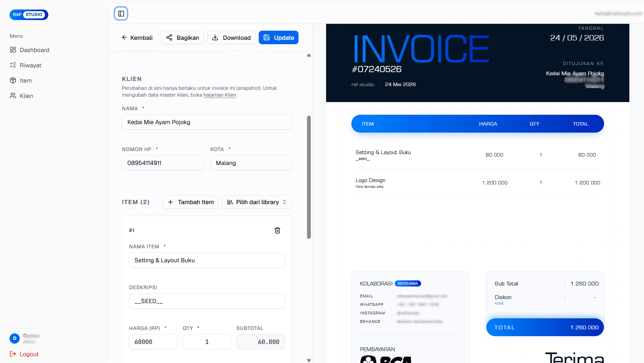
Task: Click the preview date 24 / 05 / 2026
Action: (577, 38)
